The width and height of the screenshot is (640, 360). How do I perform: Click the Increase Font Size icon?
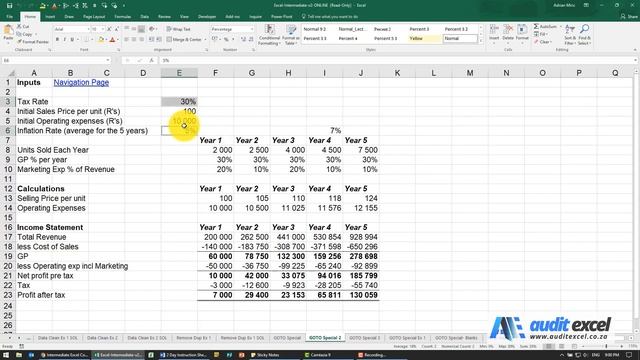[x=109, y=29]
